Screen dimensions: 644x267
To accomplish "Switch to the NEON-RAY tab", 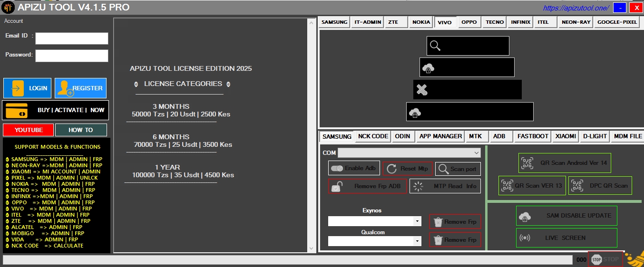I will 576,22.
